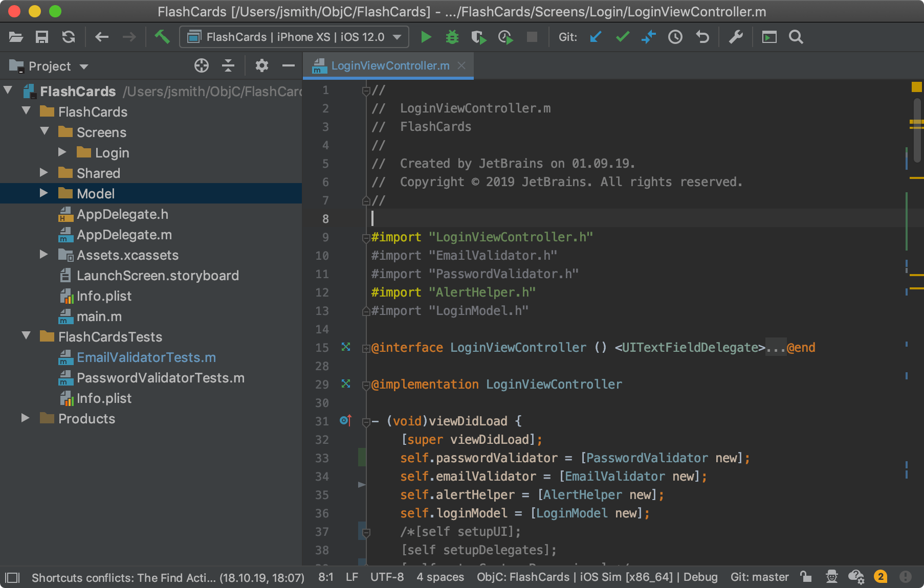
Task: Open ObjC resolve context FlashCards | iOS Sim
Action: tap(597, 577)
